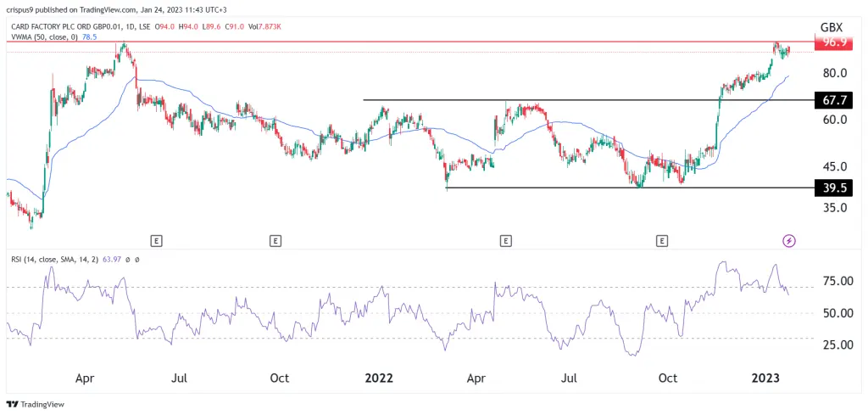Click the 2023 label on the time axis
This screenshot has width=868, height=415.
[x=765, y=379]
